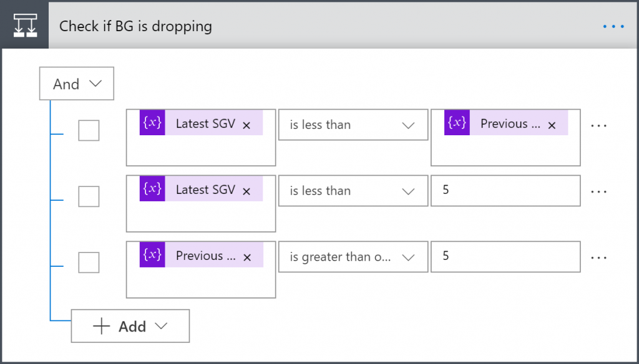Viewport: 639px width, 364px height.
Task: Click the second row's value field containing 5
Action: pyautogui.click(x=505, y=190)
